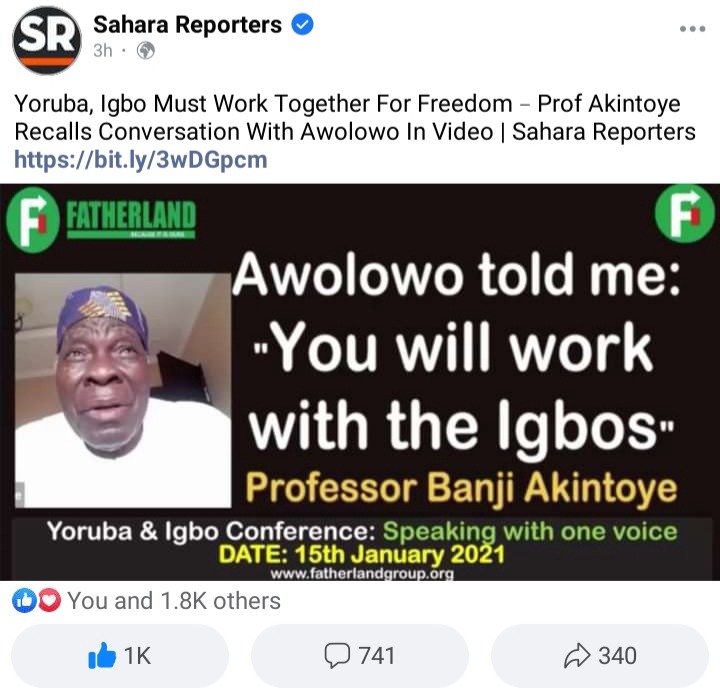Screen dimensions: 720x689
Task: Click the public globe privacy icon
Action: pos(146,50)
